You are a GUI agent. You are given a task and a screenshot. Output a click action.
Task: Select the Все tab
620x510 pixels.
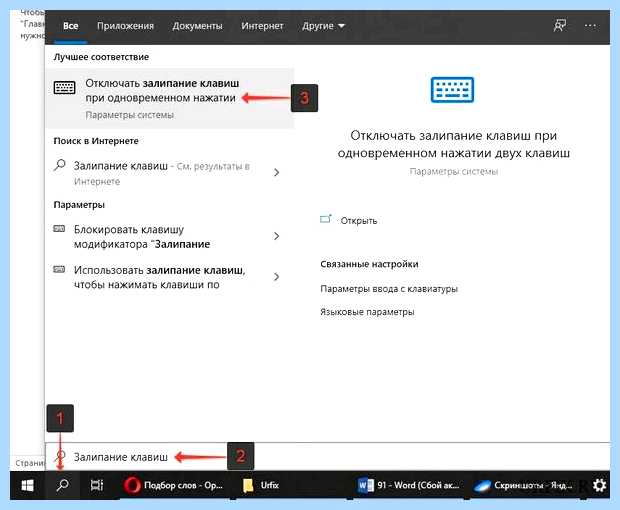[x=70, y=26]
